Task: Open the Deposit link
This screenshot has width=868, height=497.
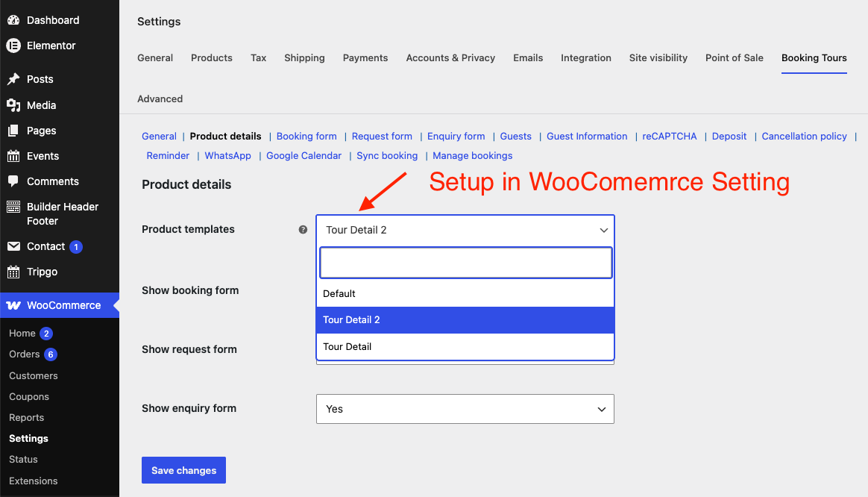Action: click(x=729, y=137)
